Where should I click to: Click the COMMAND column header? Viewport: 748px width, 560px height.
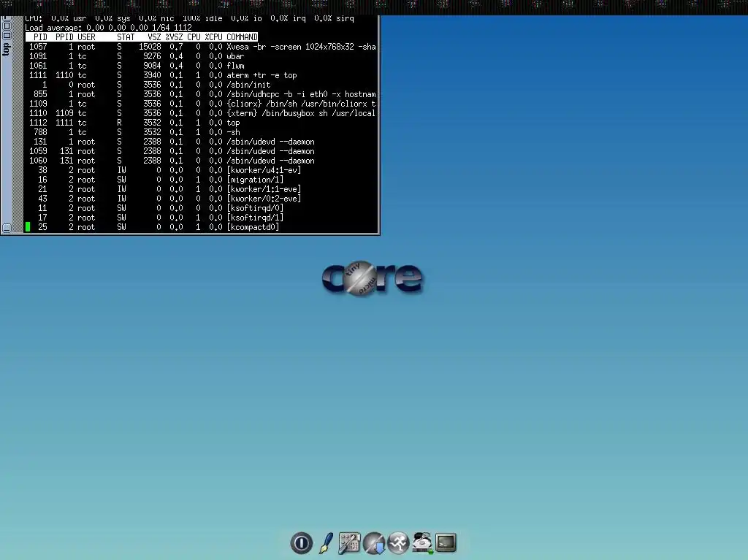pos(242,37)
